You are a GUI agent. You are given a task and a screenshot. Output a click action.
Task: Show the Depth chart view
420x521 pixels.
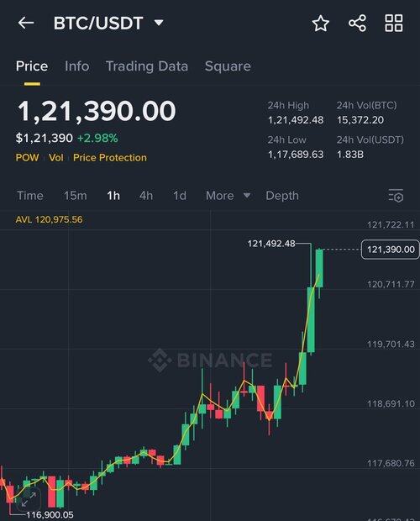pyautogui.click(x=282, y=196)
